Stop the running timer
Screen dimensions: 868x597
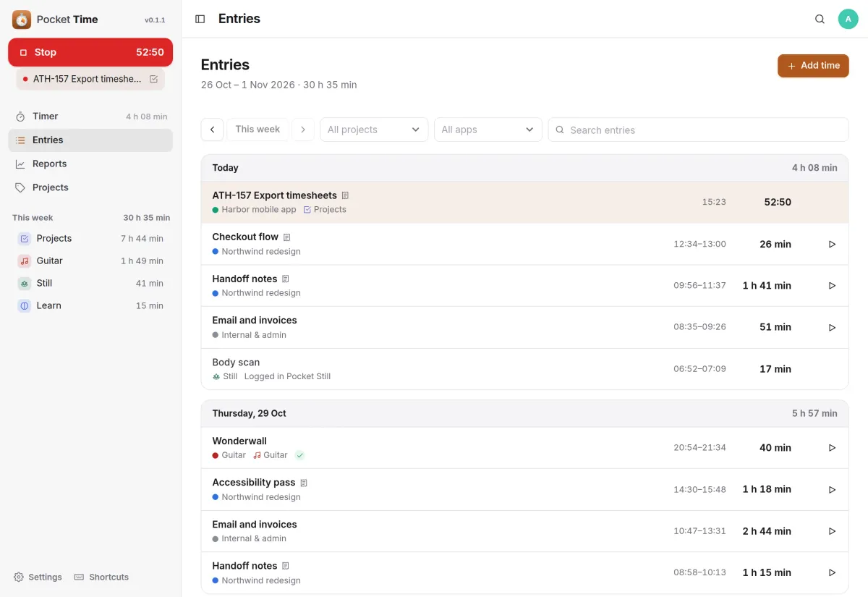[90, 52]
